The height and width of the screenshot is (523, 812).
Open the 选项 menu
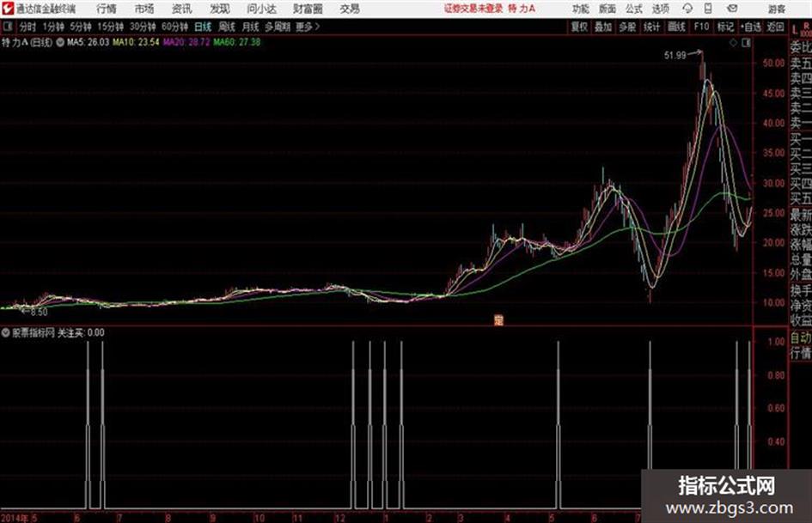pyautogui.click(x=660, y=9)
